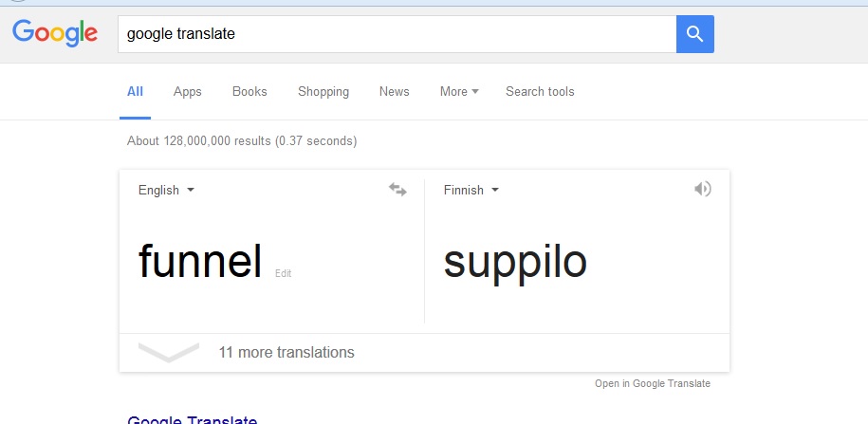Switch to the News tab

(395, 92)
